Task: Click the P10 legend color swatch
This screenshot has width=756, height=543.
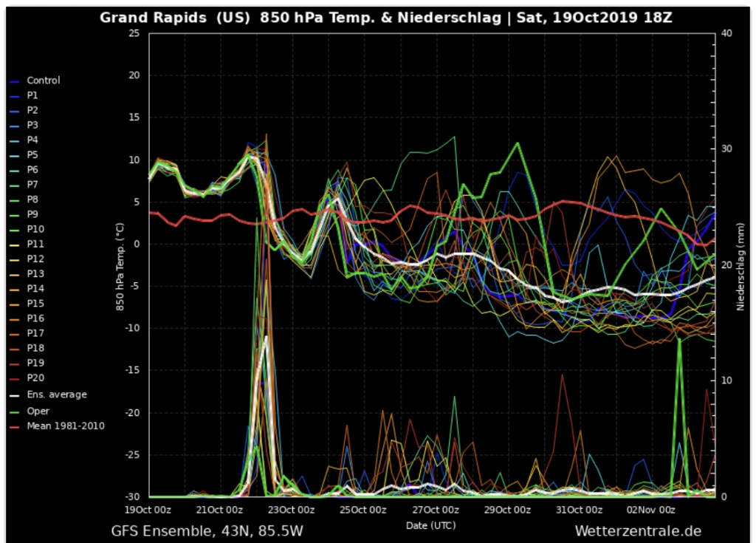Action: pyautogui.click(x=14, y=230)
